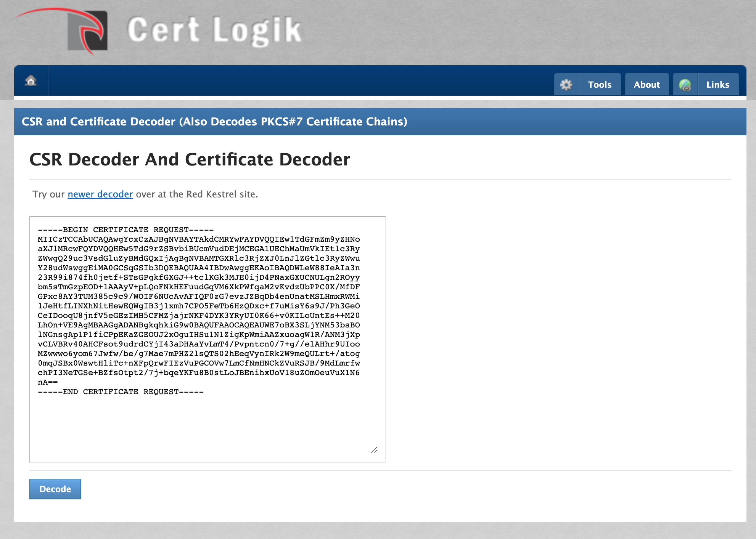Click the BEGIN CERTIFICATE REQUEST line
The width and height of the screenshot is (756, 539).
tap(126, 230)
